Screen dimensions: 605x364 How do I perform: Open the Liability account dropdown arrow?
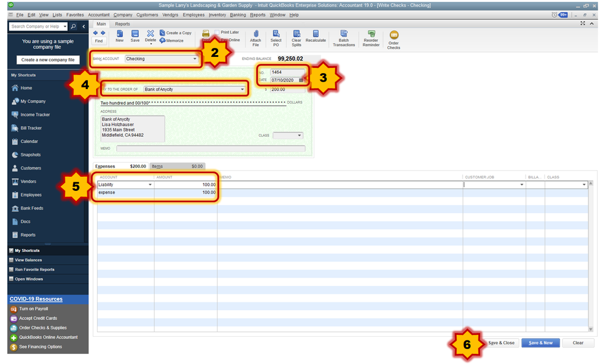150,185
